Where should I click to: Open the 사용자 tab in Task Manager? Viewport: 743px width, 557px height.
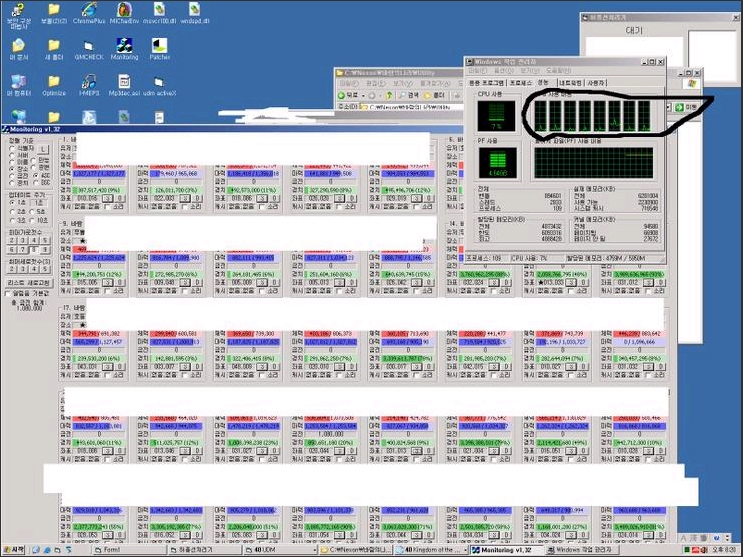[x=596, y=82]
